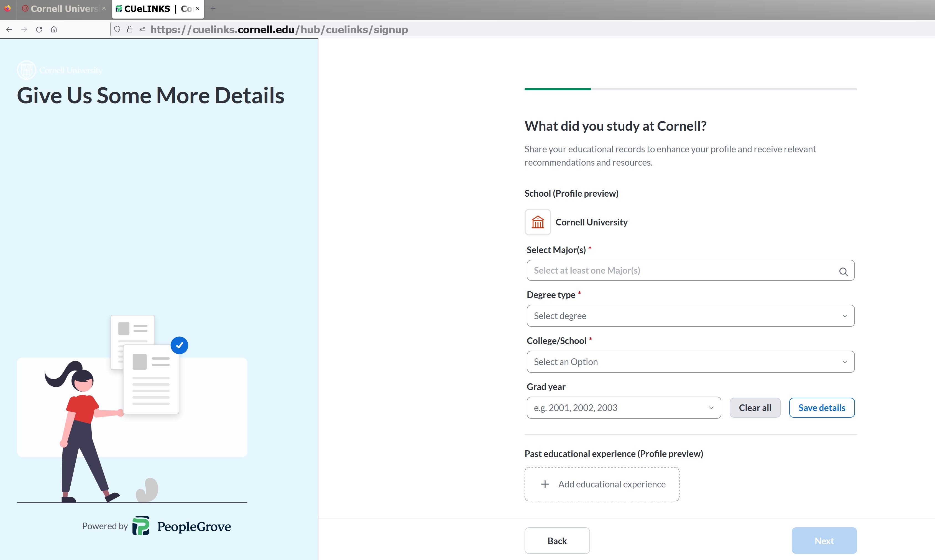
Task: Go to previous step with Back button
Action: (557, 541)
